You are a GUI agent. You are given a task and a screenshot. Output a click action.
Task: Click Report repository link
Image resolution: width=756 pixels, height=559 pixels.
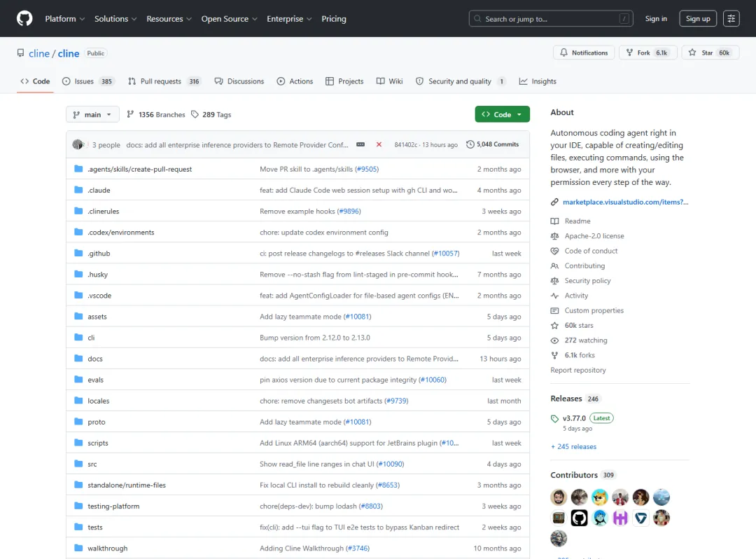(578, 370)
